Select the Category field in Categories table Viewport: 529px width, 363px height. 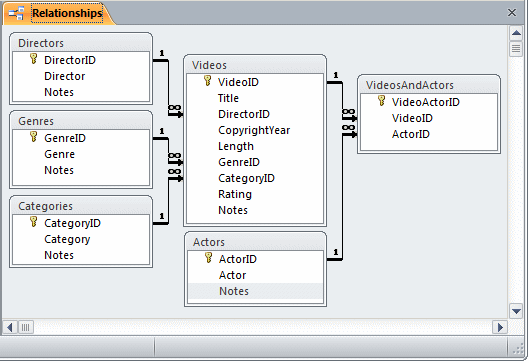point(81,239)
